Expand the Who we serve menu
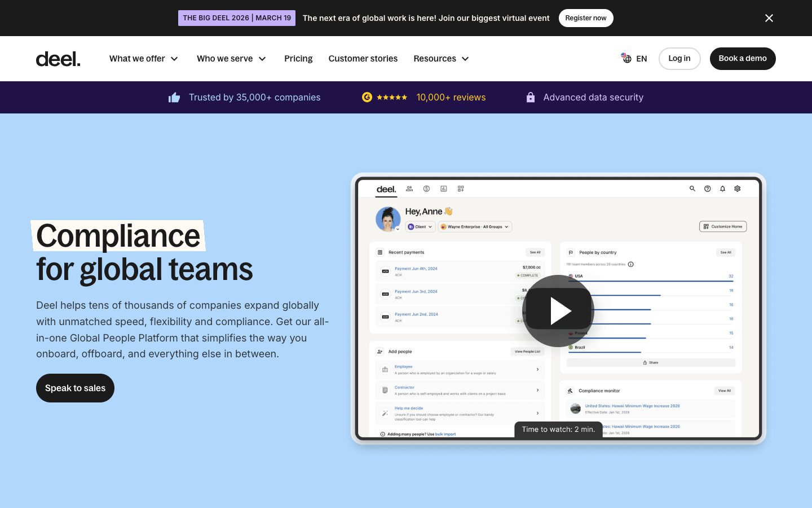Screen dimensions: 812x508 pyautogui.click(x=231, y=59)
